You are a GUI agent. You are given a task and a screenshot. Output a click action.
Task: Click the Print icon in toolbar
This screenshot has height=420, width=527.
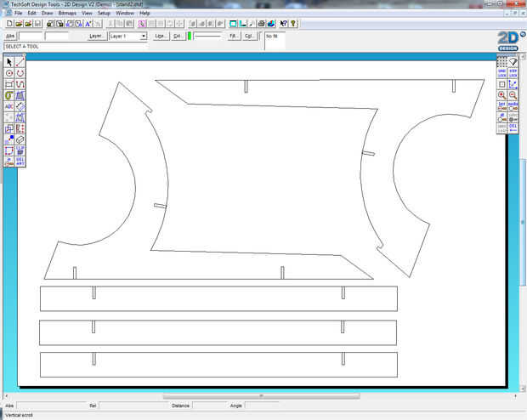261,24
